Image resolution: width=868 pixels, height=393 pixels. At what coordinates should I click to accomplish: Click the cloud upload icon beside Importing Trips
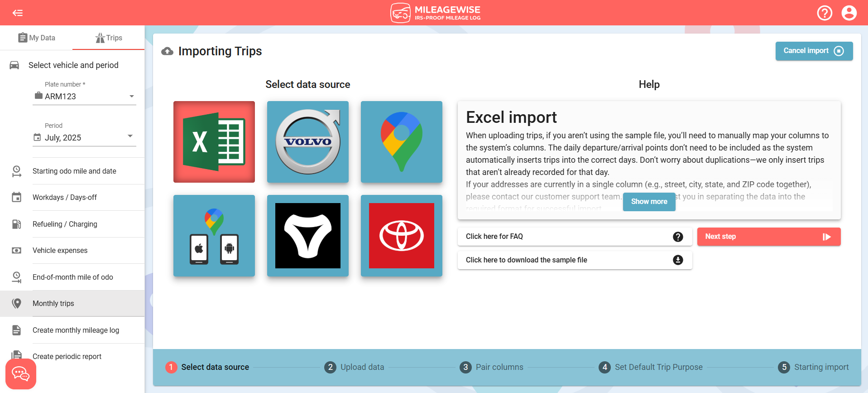coord(167,51)
